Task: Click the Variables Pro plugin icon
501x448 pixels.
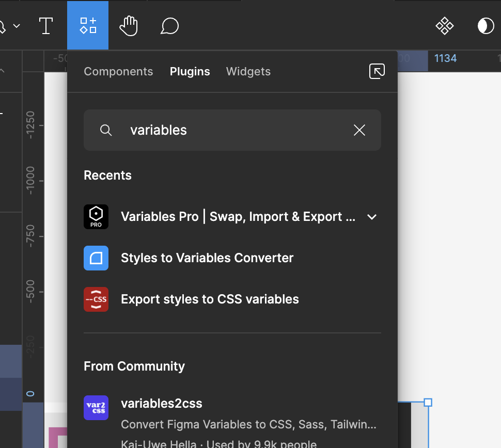Action: [x=96, y=217]
